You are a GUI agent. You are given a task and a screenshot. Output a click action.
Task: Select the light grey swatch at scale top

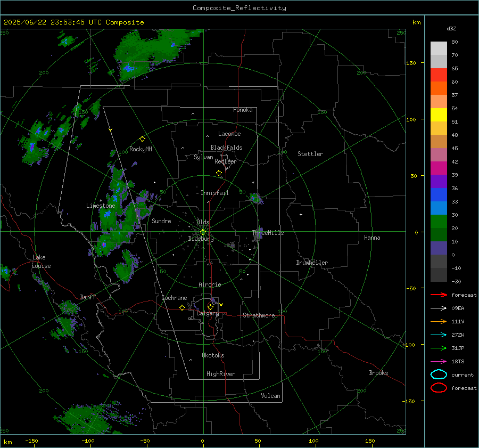439,48
